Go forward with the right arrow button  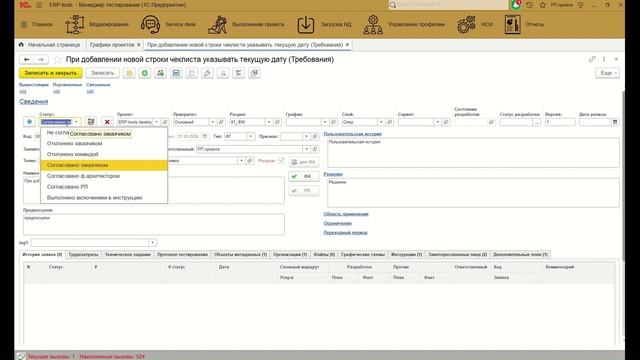click(x=41, y=60)
